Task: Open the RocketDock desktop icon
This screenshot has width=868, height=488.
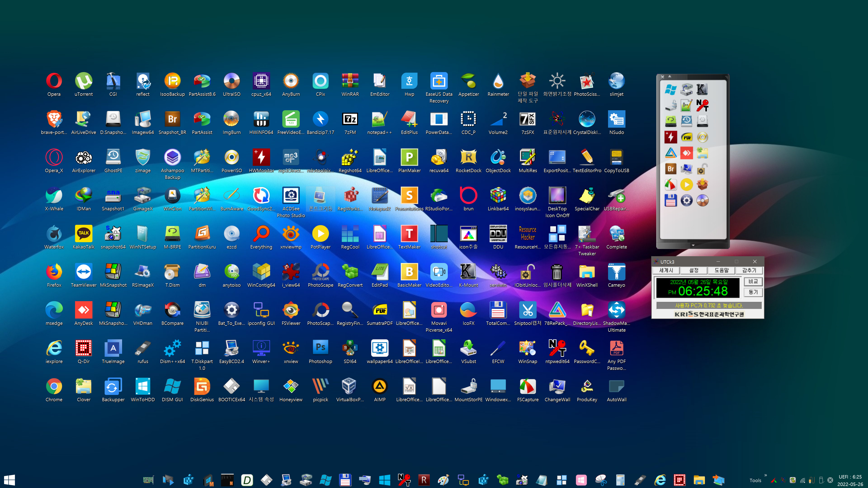Action: [x=468, y=161]
